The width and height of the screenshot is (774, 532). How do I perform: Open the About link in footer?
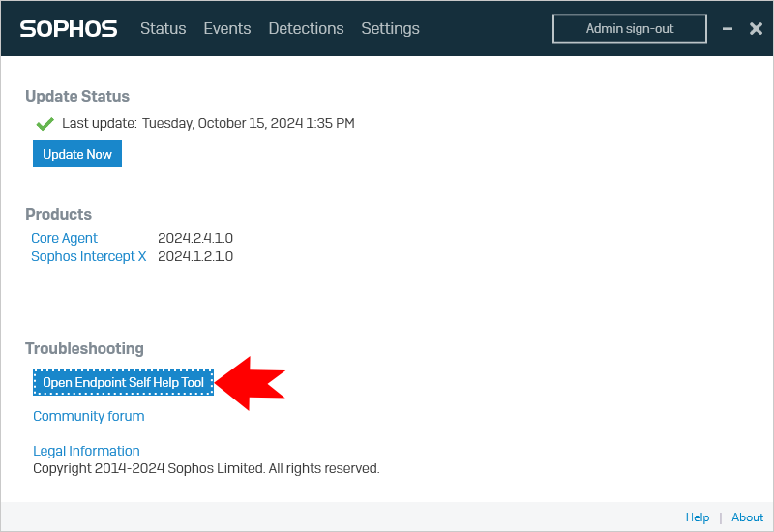[x=747, y=517]
